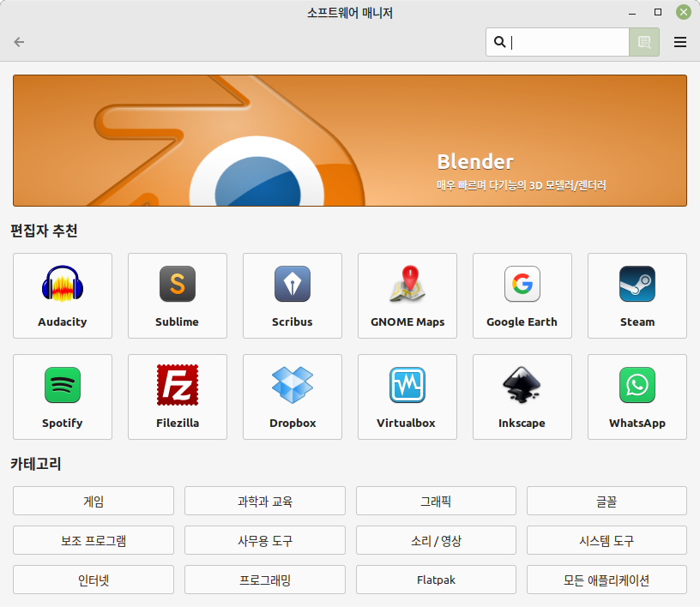
Task: Open the 프로그래밍 category
Action: click(x=265, y=580)
